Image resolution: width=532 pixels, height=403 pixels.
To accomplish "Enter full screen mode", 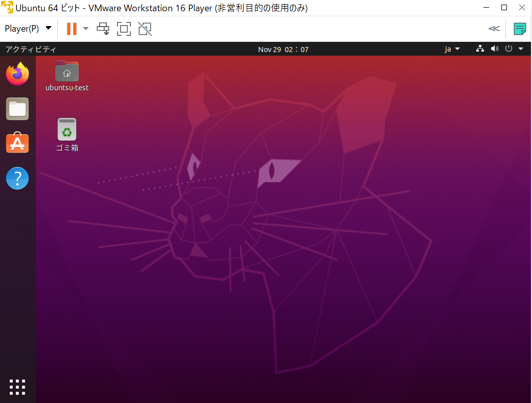I will [x=124, y=29].
